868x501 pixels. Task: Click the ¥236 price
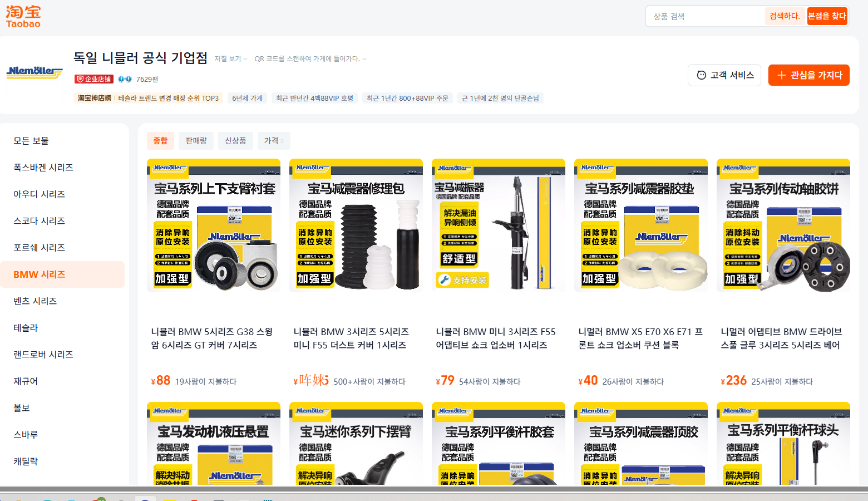pyautogui.click(x=734, y=381)
